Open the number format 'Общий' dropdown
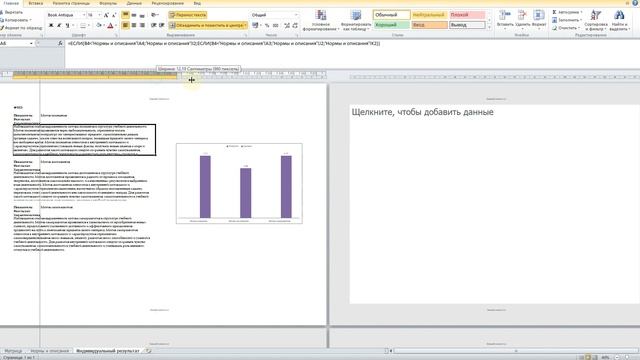This screenshot has height=360, width=640. pos(296,15)
